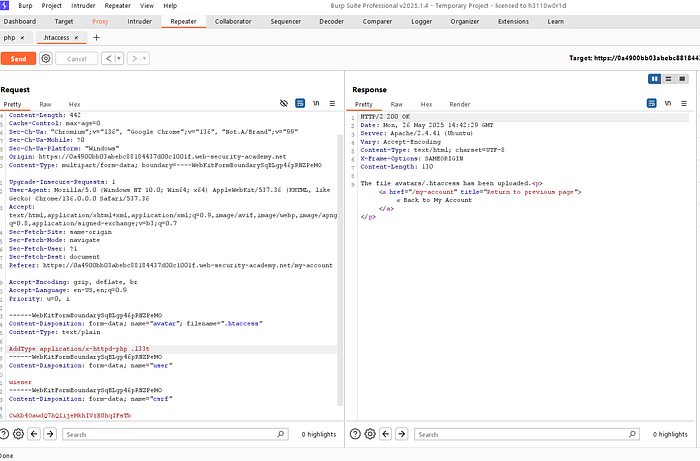700x461 pixels.
Task: Click the Request pane vertical scrollbar
Action: 340,268
